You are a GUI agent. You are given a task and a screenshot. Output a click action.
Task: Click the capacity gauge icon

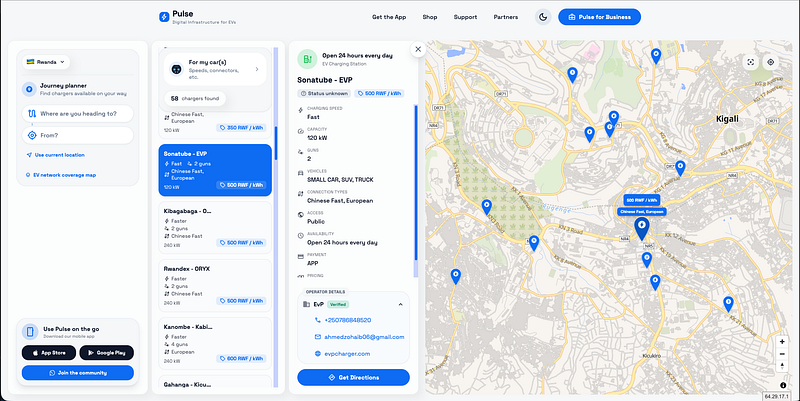pos(301,131)
